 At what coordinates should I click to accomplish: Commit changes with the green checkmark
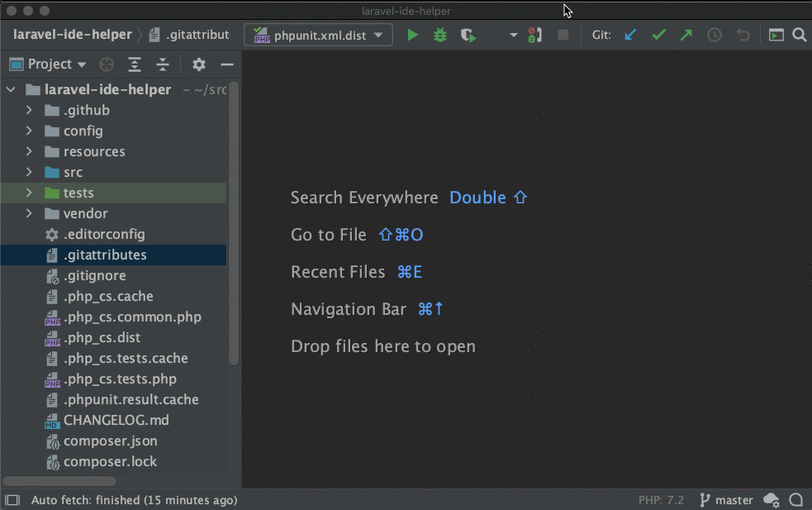click(658, 36)
